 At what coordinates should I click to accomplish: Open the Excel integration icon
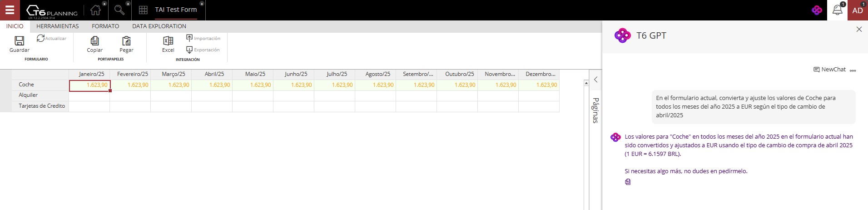(x=168, y=41)
